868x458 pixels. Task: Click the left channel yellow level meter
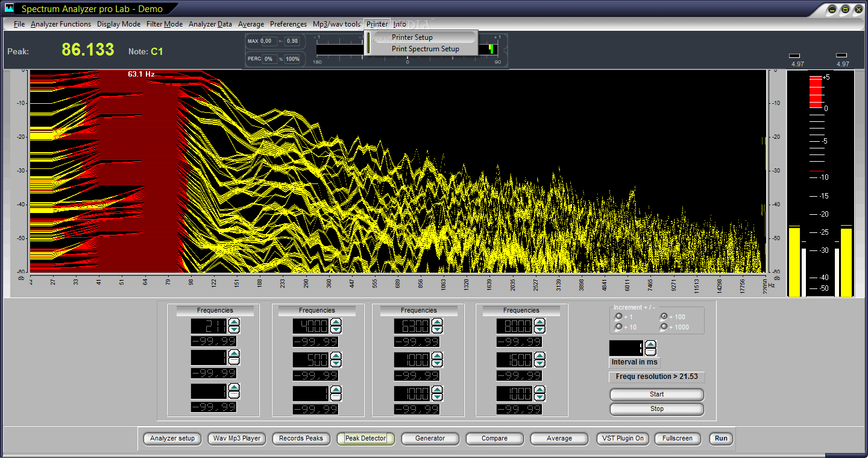pyautogui.click(x=794, y=262)
